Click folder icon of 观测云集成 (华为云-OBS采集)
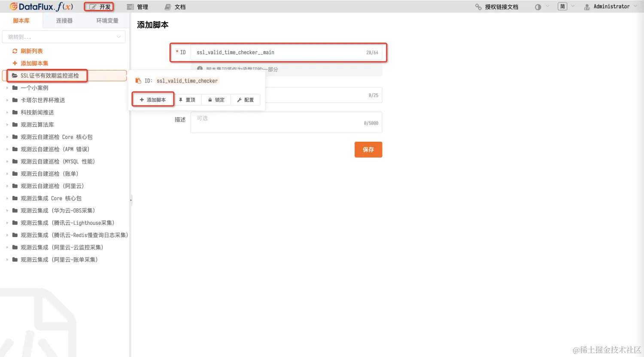The image size is (644, 357). (15, 211)
